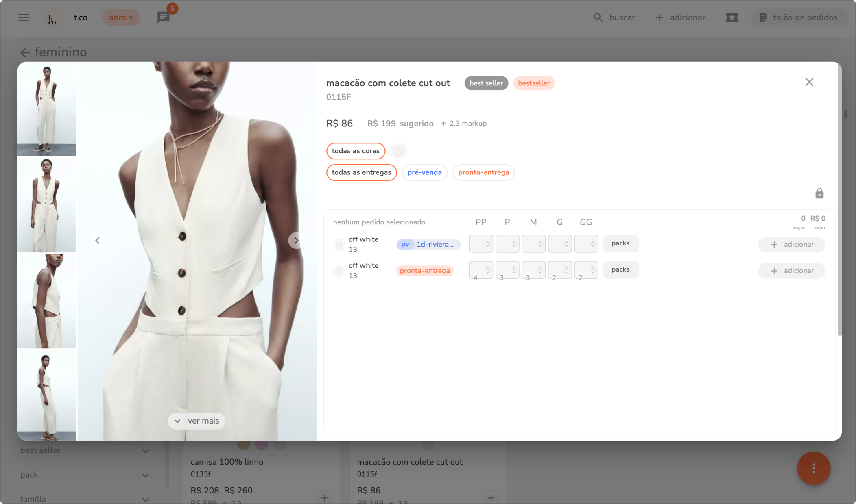
Task: Go back using the feminino arrow
Action: [x=25, y=52]
